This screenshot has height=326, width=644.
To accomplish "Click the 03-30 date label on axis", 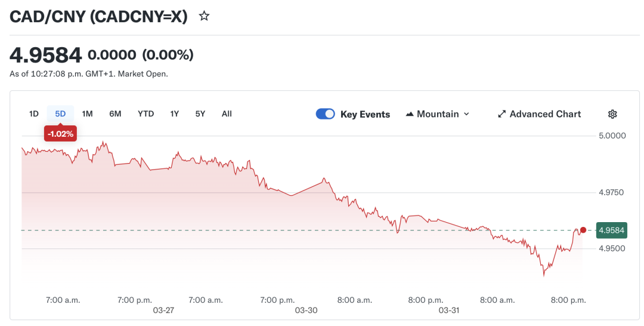I will pyautogui.click(x=306, y=310).
